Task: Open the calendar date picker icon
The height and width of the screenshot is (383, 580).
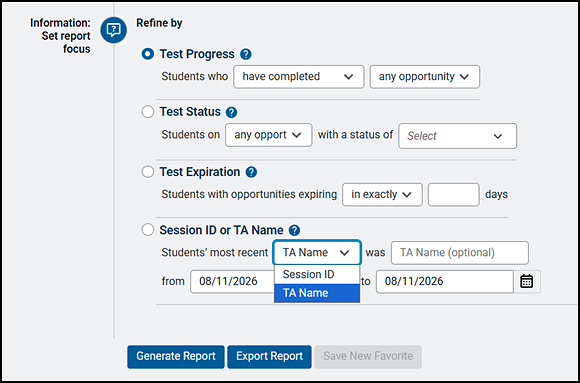Action: pyautogui.click(x=527, y=281)
